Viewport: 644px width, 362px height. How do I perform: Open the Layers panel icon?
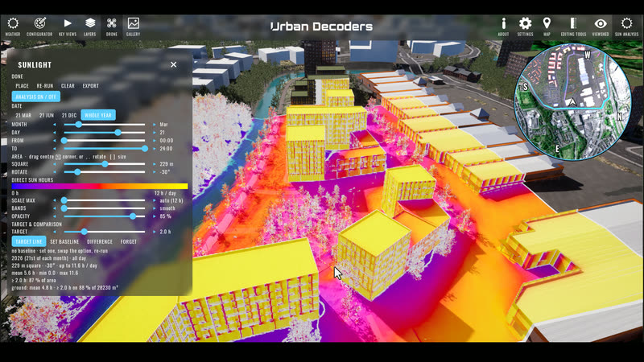(x=90, y=27)
